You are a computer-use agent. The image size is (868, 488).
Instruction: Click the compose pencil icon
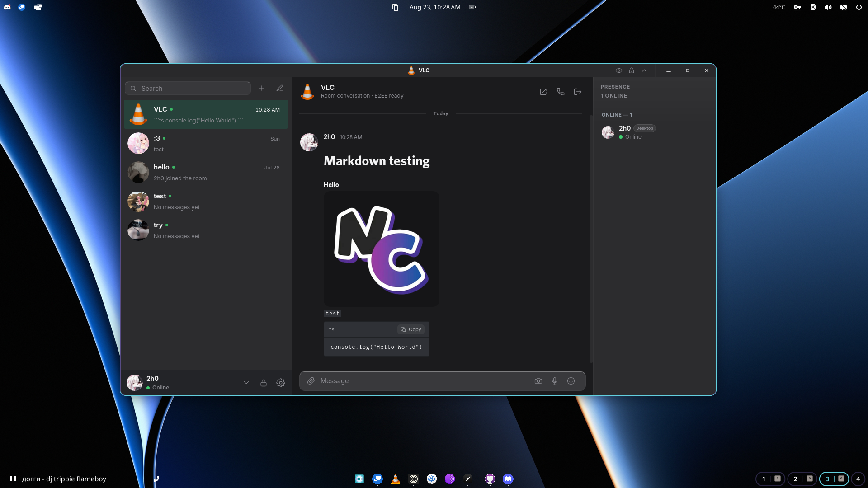pos(280,88)
